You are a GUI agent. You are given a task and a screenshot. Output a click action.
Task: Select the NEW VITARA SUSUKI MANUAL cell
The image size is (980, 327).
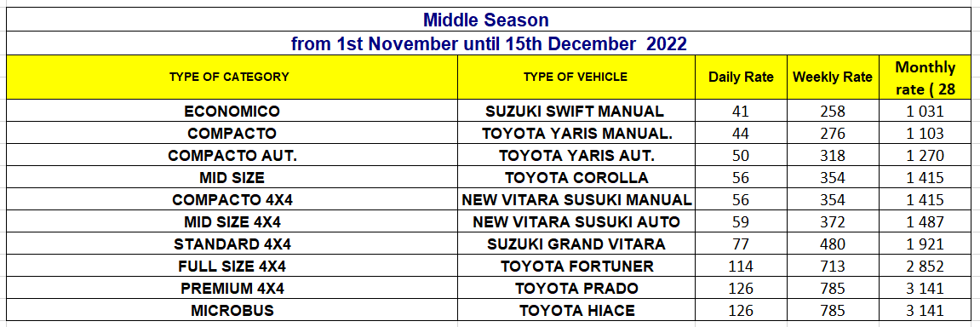point(576,200)
